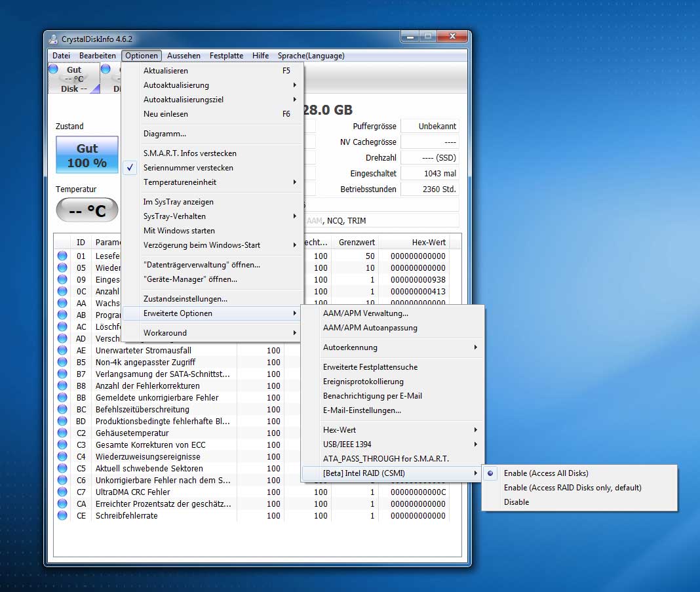Open E-Mail-Einstellungen... dialog

pyautogui.click(x=393, y=410)
